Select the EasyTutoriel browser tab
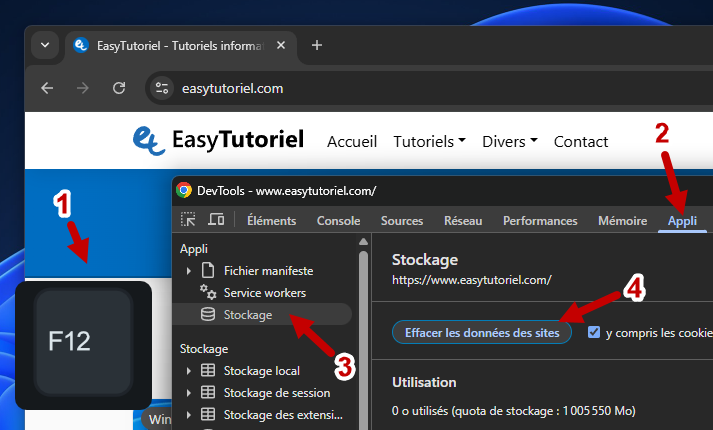This screenshot has height=430, width=713. pos(181,45)
